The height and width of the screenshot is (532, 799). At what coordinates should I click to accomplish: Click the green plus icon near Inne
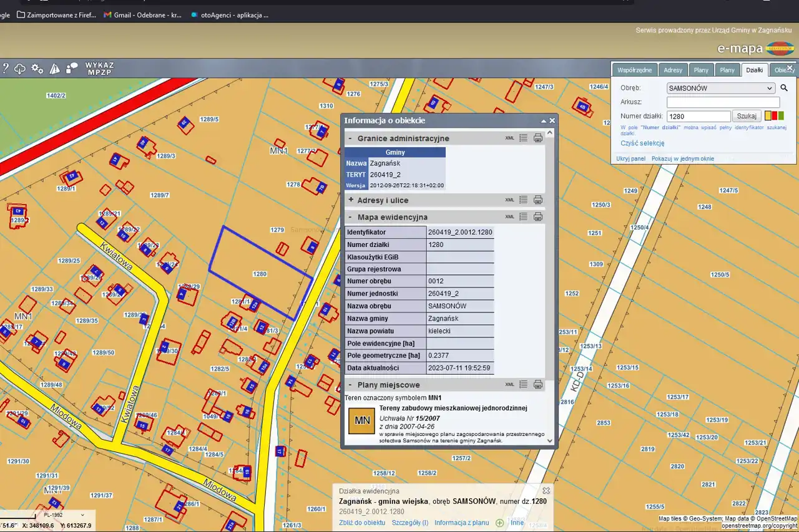(x=499, y=523)
